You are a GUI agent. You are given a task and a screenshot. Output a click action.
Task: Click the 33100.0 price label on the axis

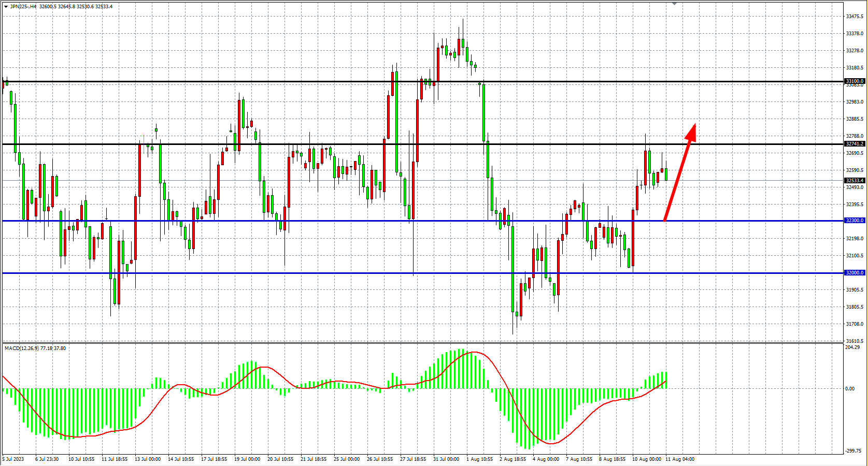click(x=855, y=81)
